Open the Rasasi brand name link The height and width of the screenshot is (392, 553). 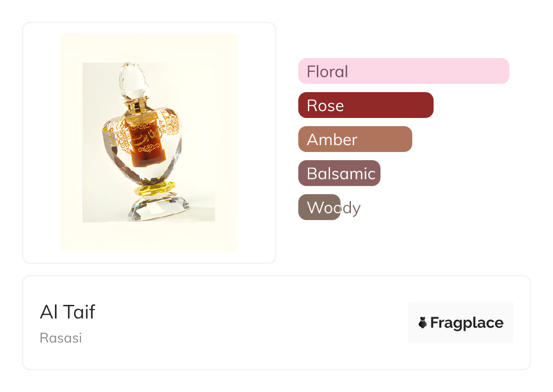pos(61,338)
